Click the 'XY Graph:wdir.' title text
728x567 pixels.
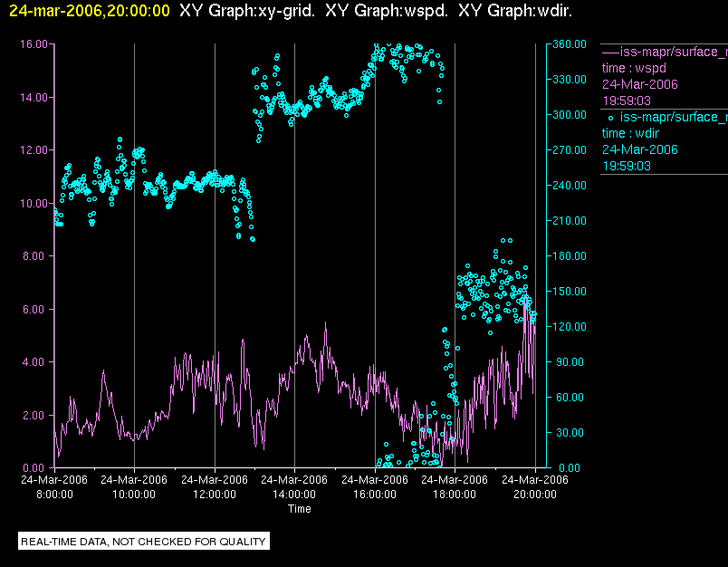pos(515,10)
